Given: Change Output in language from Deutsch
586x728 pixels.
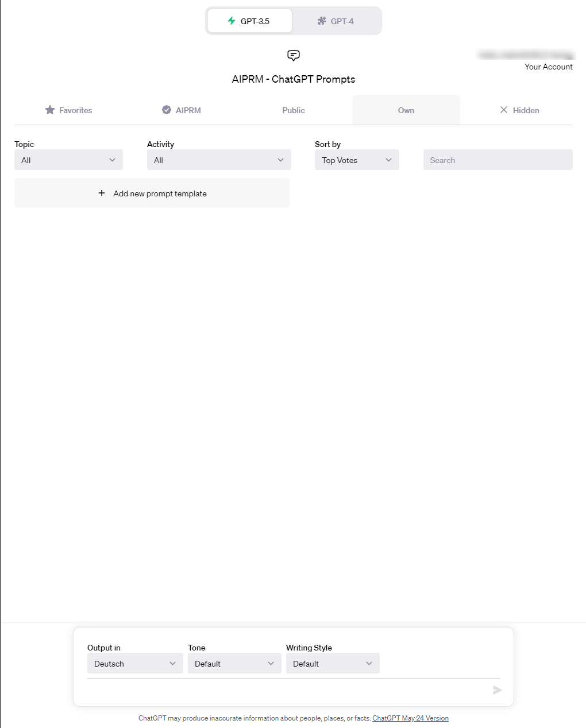Looking at the screenshot, I should pos(134,664).
